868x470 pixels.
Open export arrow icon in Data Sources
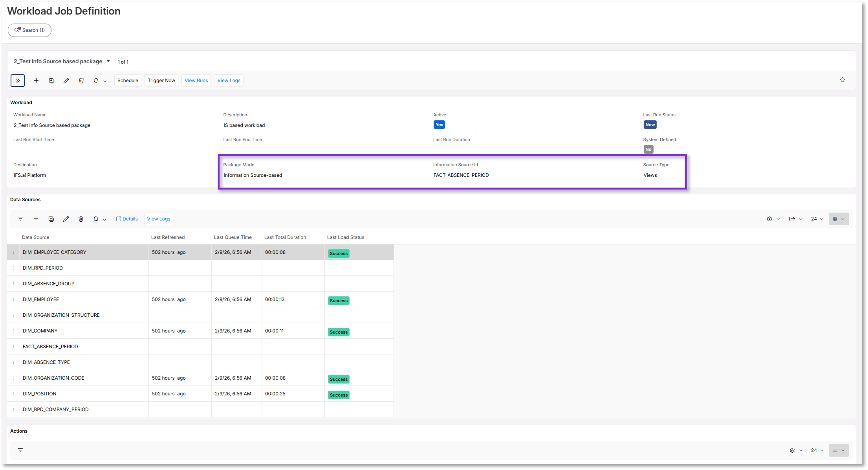(x=792, y=219)
